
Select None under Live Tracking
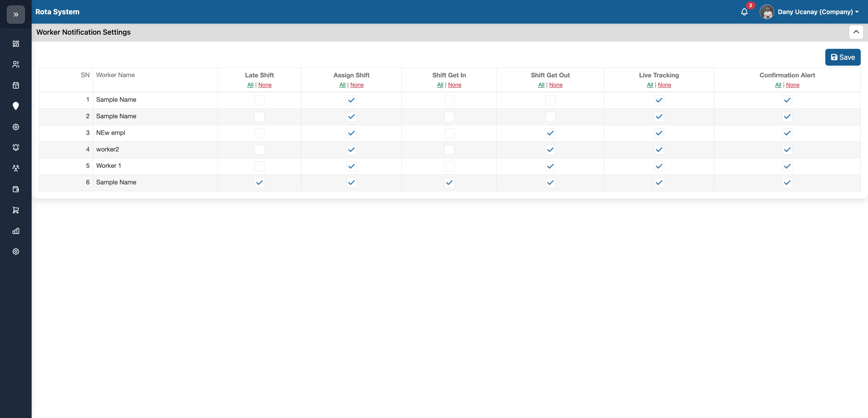[x=664, y=85]
